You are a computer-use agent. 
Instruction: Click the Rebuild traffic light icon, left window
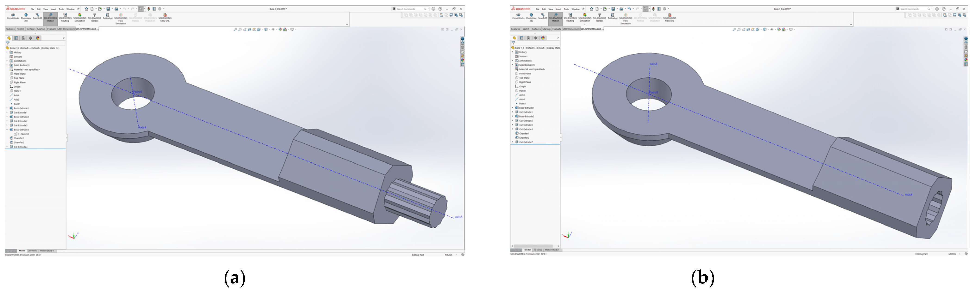point(148,9)
